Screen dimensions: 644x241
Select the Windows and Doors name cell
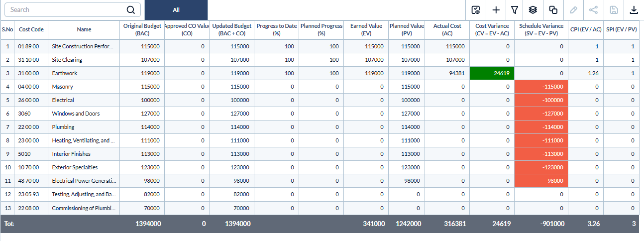point(84,114)
